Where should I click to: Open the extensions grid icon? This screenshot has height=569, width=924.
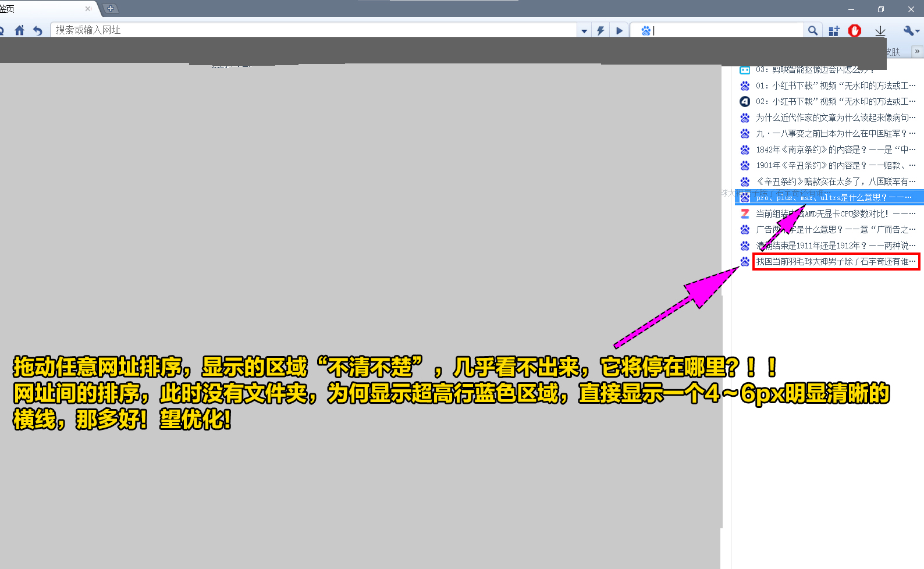(x=834, y=31)
